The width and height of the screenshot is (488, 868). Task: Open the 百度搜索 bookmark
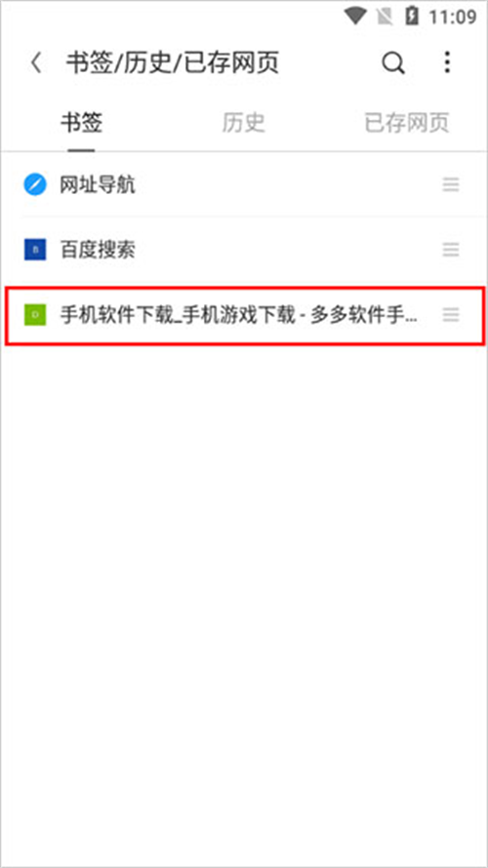(244, 251)
